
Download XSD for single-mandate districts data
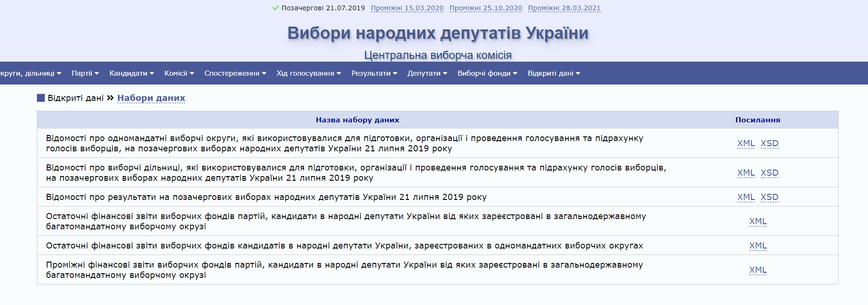coord(769,143)
